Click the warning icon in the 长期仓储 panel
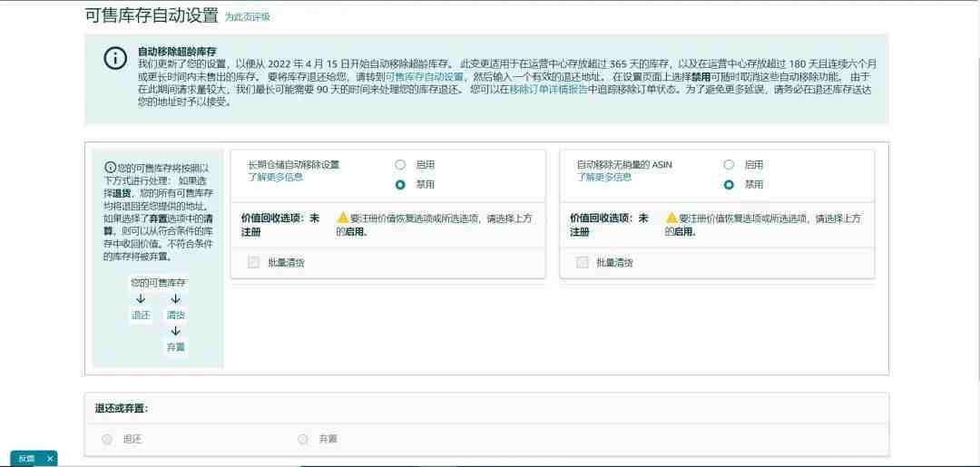Image resolution: width=980 pixels, height=467 pixels. pos(342,218)
